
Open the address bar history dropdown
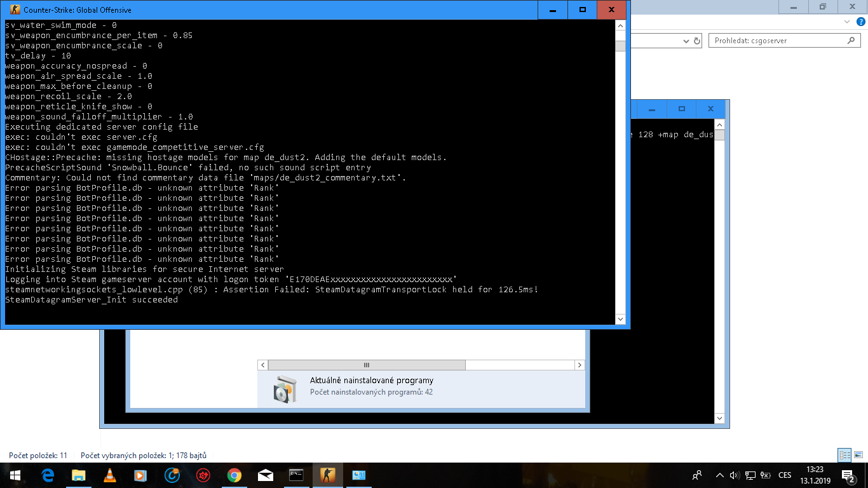tap(686, 41)
